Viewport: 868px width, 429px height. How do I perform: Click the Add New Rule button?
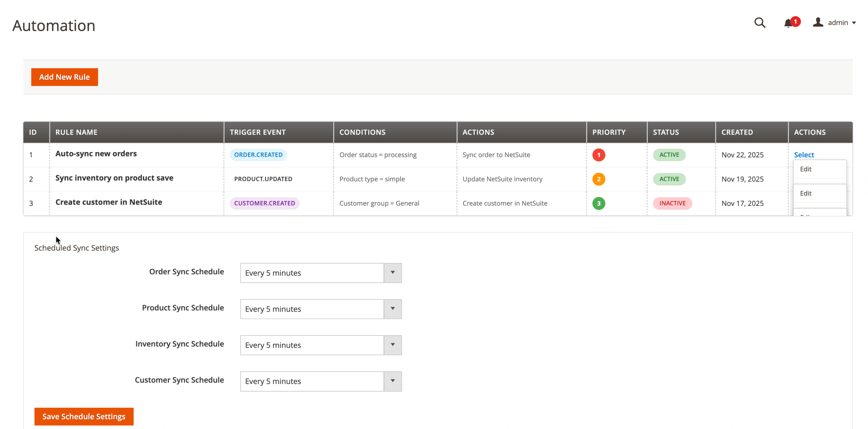coord(64,77)
